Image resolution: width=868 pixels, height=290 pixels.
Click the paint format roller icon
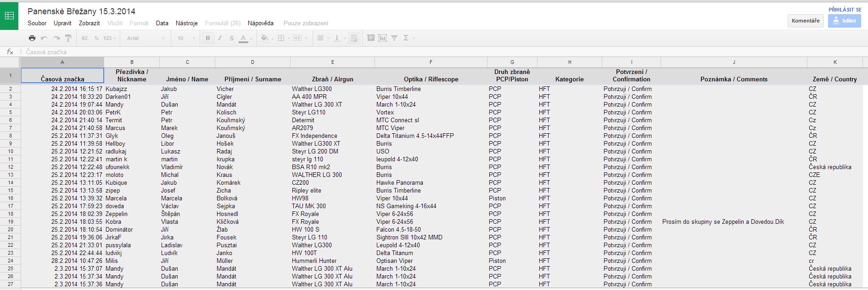point(68,38)
